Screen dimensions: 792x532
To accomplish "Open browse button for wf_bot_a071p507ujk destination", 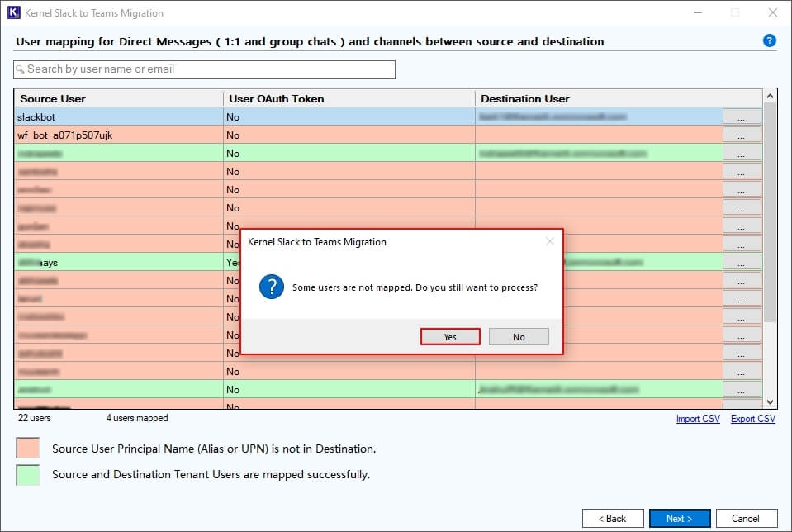I will tap(742, 135).
